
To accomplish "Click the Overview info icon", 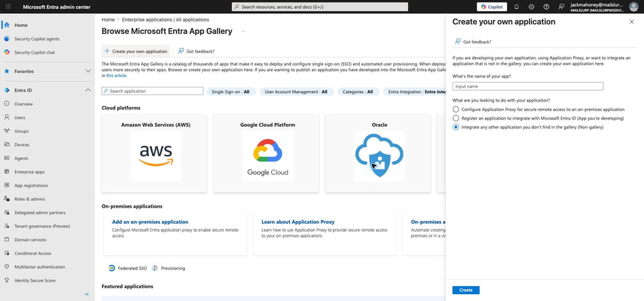I will pyautogui.click(x=6, y=104).
